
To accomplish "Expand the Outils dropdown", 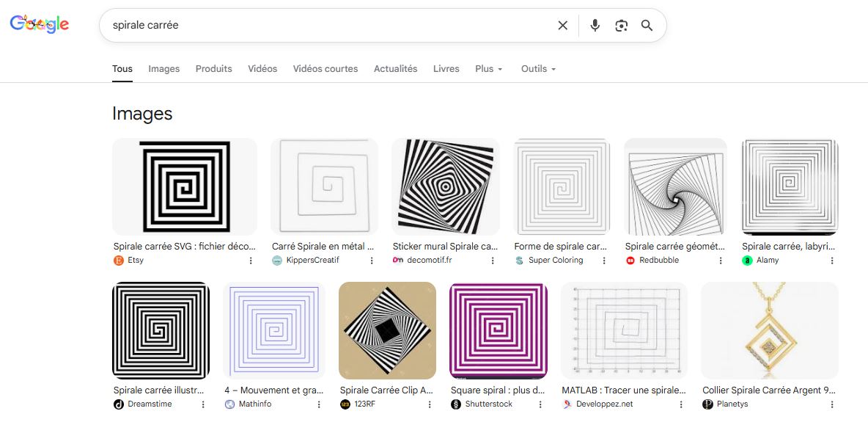I will 538,69.
